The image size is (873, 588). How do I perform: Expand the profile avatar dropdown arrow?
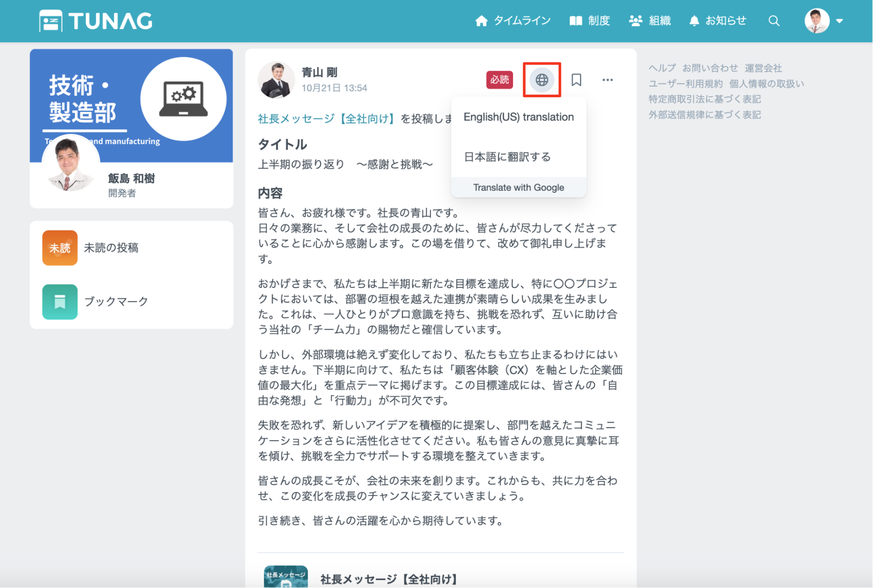[x=840, y=21]
